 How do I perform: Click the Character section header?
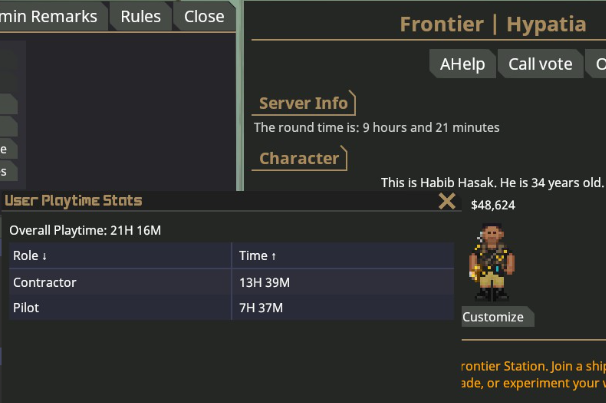[300, 158]
